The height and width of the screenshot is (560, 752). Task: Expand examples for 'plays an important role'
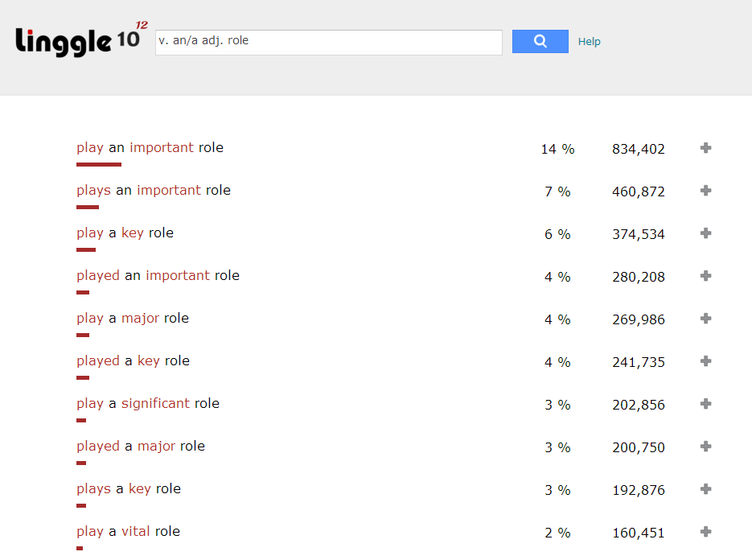point(705,191)
